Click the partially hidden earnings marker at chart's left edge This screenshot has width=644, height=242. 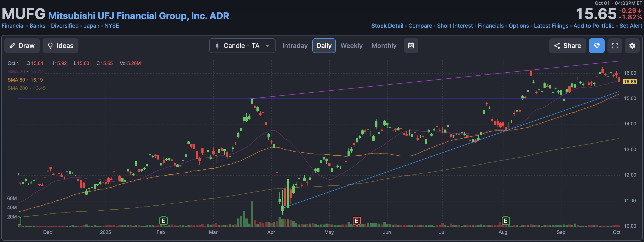click(19, 221)
